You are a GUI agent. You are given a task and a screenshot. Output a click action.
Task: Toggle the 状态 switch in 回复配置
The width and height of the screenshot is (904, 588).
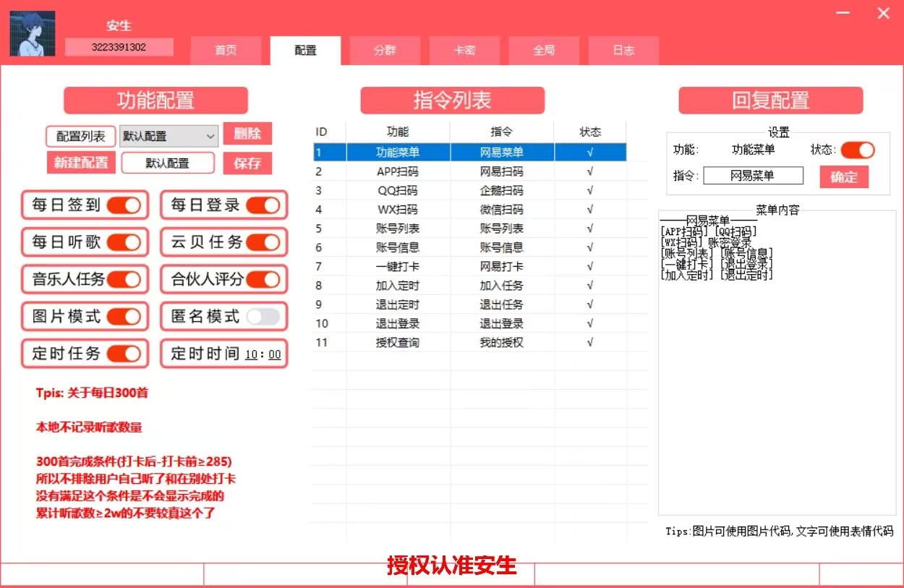click(858, 150)
